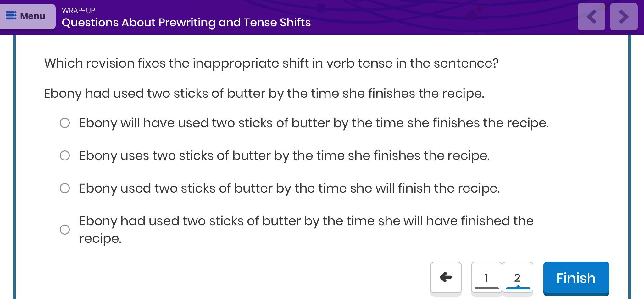Click the next page chevron arrow
This screenshot has height=299, width=644.
(x=624, y=17)
